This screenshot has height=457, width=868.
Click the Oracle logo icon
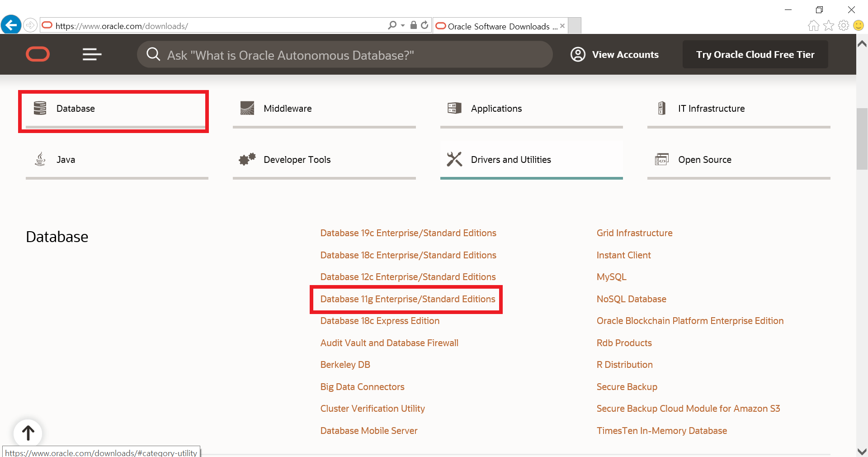[x=38, y=54]
